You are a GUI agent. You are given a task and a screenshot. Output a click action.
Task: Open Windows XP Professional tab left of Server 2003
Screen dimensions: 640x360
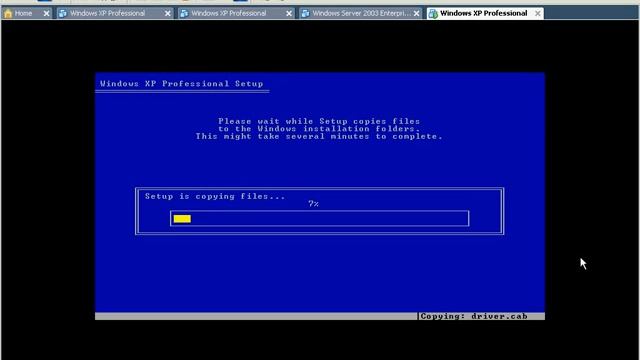click(x=236, y=13)
